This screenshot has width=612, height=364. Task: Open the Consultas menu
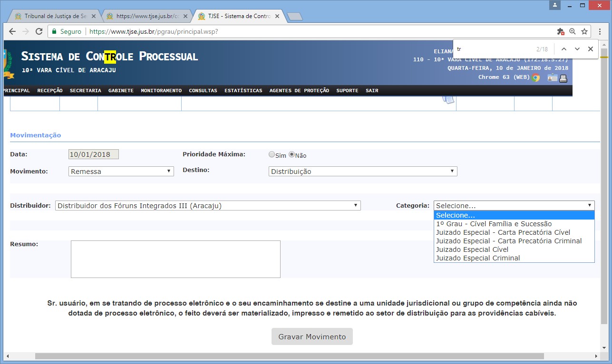[203, 90]
